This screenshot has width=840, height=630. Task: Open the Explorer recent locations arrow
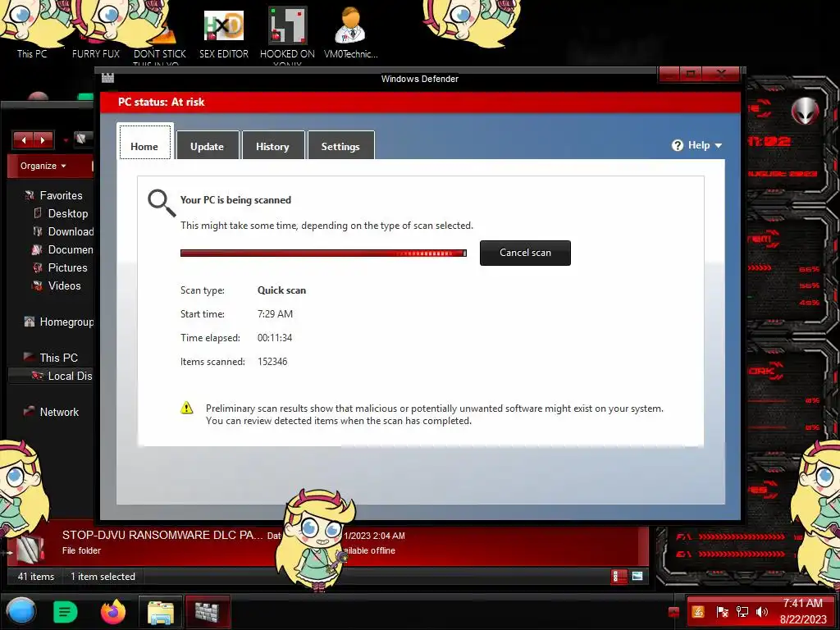(x=66, y=140)
